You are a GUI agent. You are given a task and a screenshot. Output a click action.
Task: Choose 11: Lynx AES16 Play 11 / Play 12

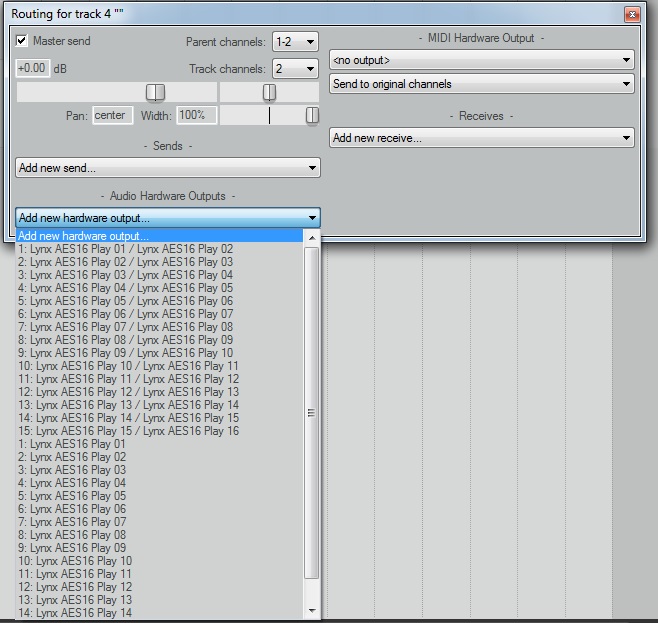[x=159, y=379]
